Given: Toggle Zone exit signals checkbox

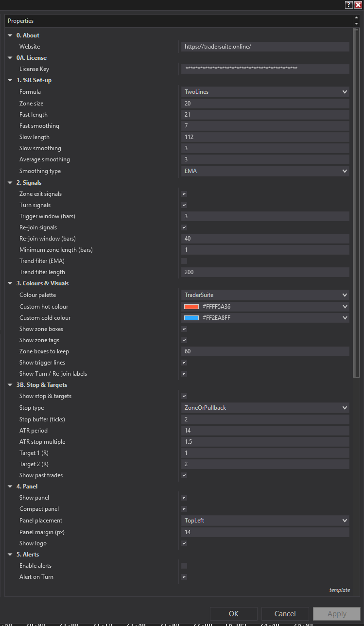Looking at the screenshot, I should (x=184, y=194).
